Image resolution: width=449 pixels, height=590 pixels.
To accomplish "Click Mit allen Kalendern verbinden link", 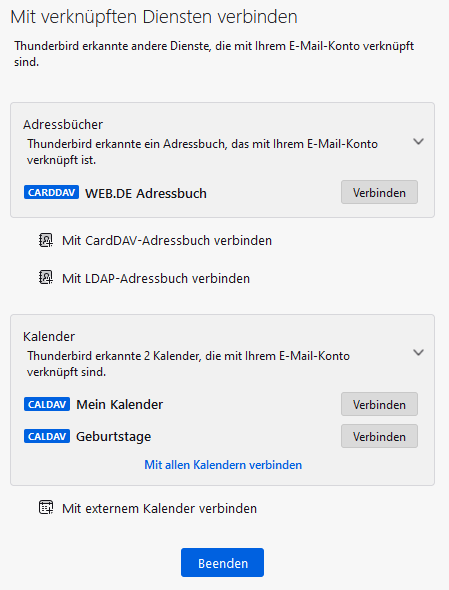I will pyautogui.click(x=223, y=465).
